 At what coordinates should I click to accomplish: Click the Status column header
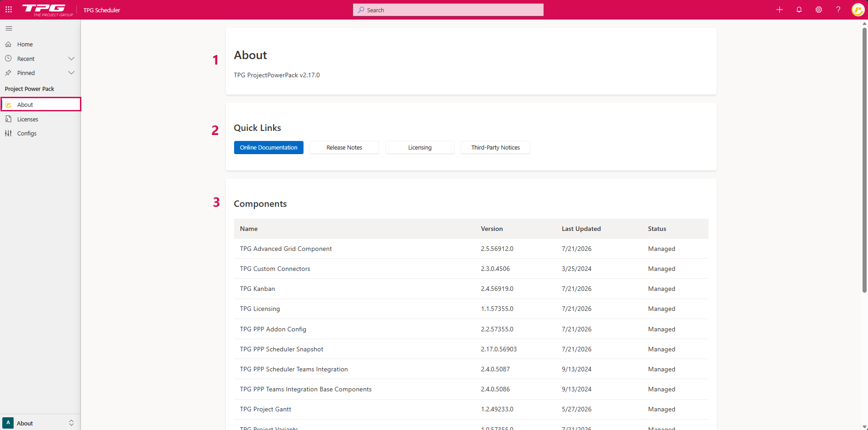[x=657, y=229]
